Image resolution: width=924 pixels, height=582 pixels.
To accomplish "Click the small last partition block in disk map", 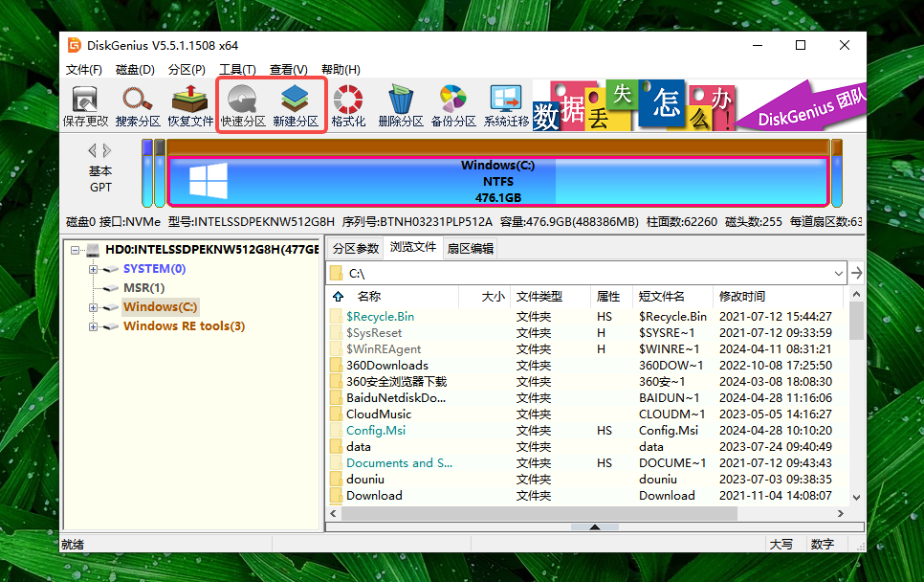I will tap(837, 172).
